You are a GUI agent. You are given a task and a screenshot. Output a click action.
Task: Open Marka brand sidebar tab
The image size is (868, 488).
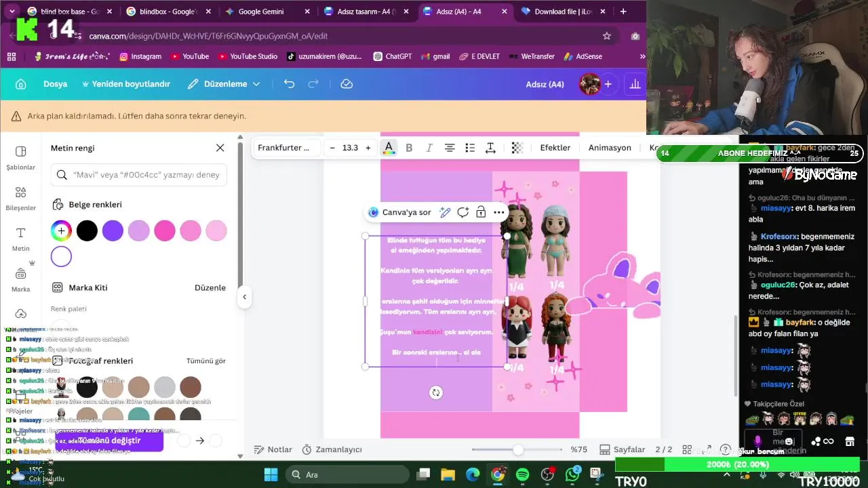click(20, 280)
